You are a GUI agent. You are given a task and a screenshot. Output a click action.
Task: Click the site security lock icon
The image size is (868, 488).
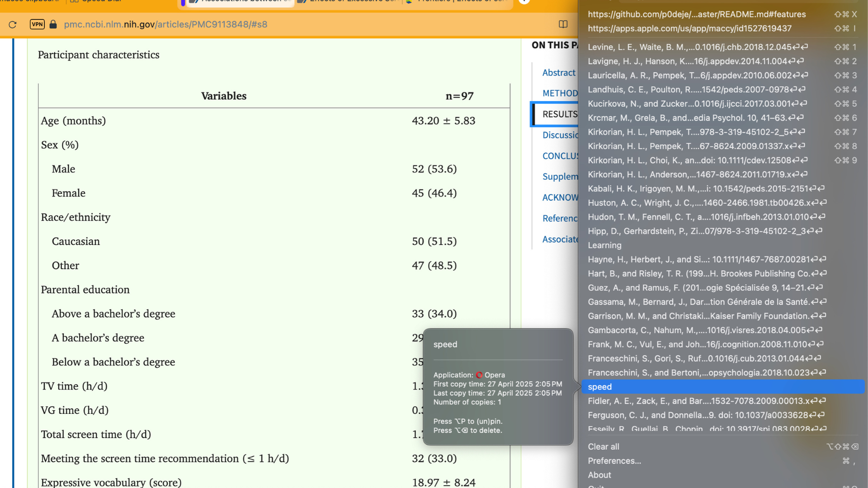pyautogui.click(x=53, y=25)
